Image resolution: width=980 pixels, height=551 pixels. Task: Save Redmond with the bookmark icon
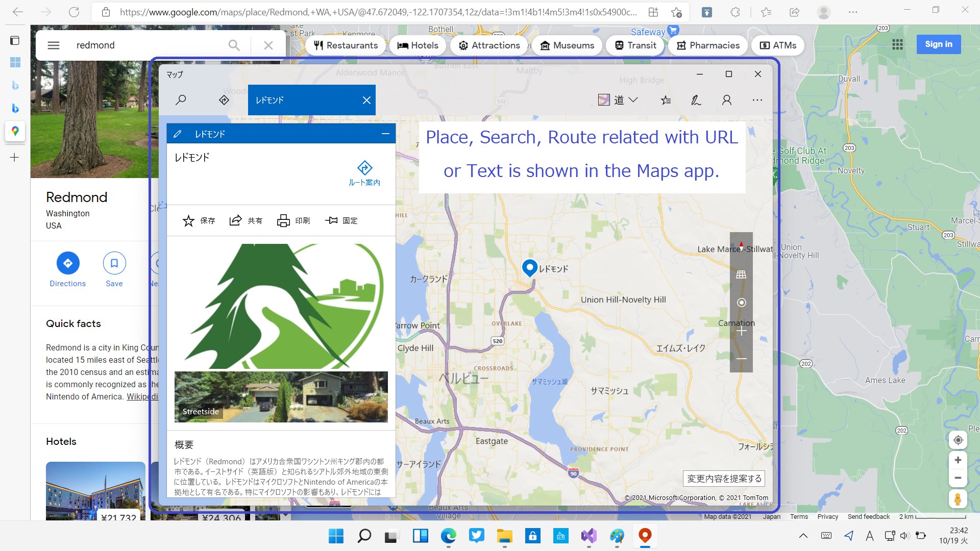click(114, 263)
